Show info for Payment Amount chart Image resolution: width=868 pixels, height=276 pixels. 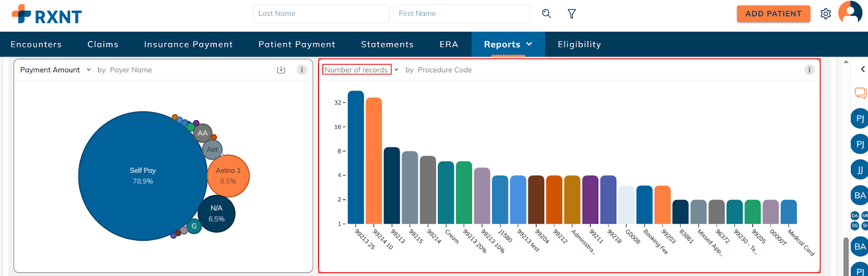302,70
